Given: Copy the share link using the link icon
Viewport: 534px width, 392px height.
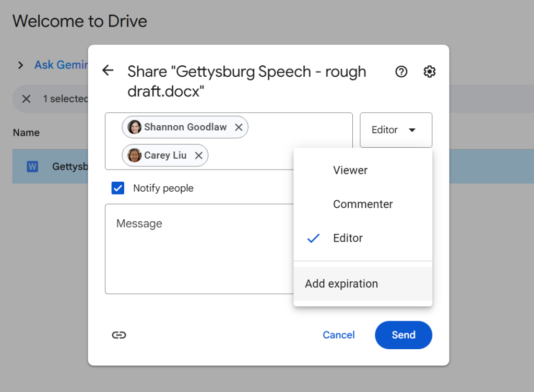Looking at the screenshot, I should click(119, 335).
